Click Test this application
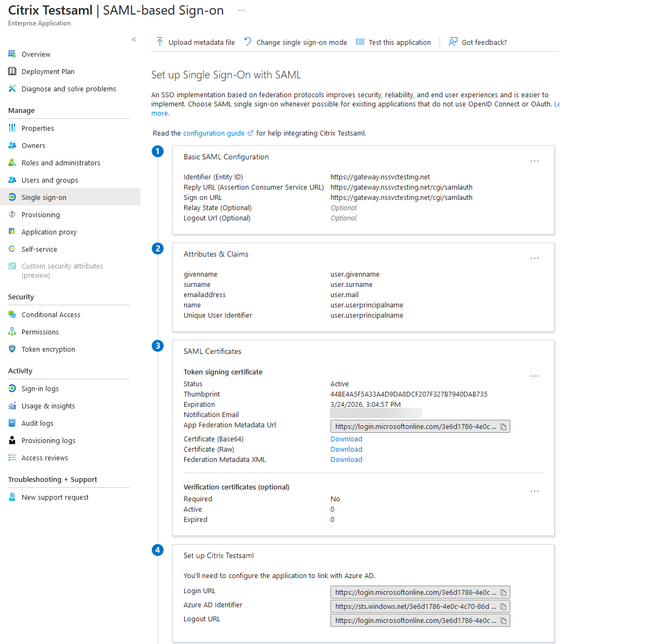This screenshot has width=648, height=644. (x=394, y=42)
